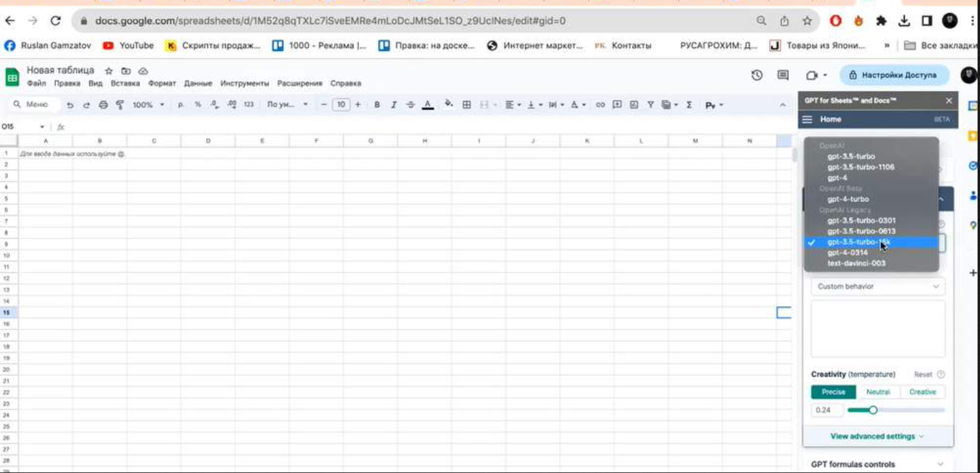Open GPT sidebar hamburger menu
The width and height of the screenshot is (980, 473).
[807, 119]
